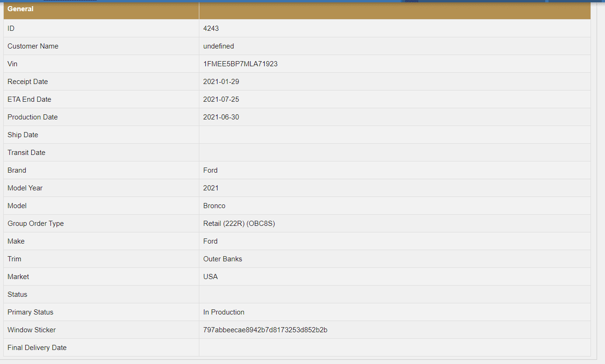
Task: Click the ETA End Date label
Action: coord(29,99)
